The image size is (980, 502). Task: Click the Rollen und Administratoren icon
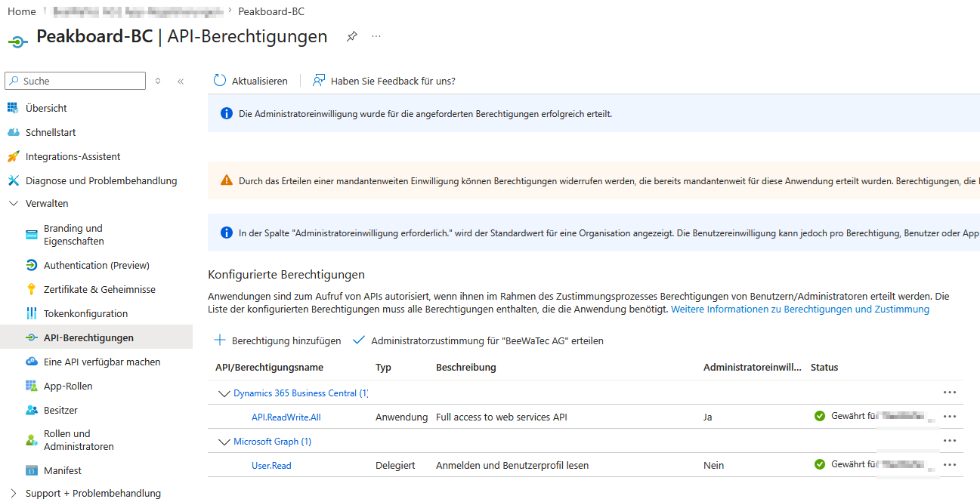31,440
